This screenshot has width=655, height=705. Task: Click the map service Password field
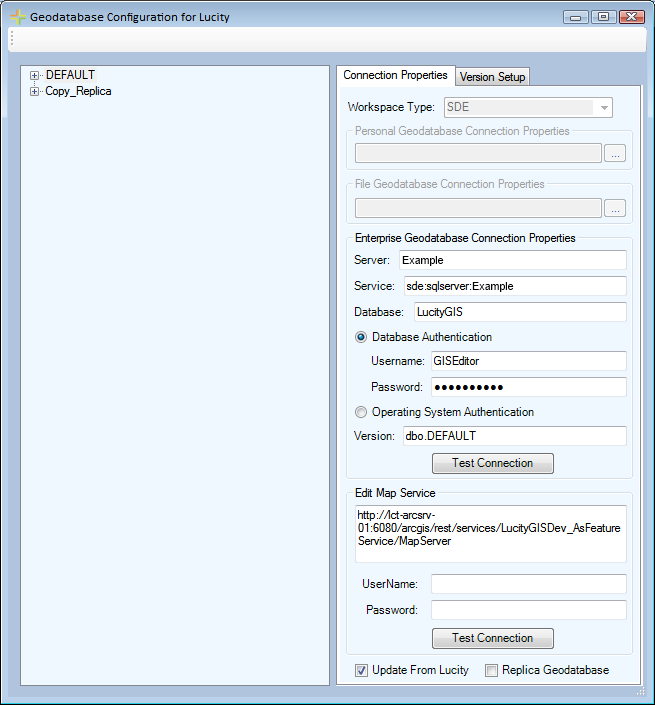(529, 610)
